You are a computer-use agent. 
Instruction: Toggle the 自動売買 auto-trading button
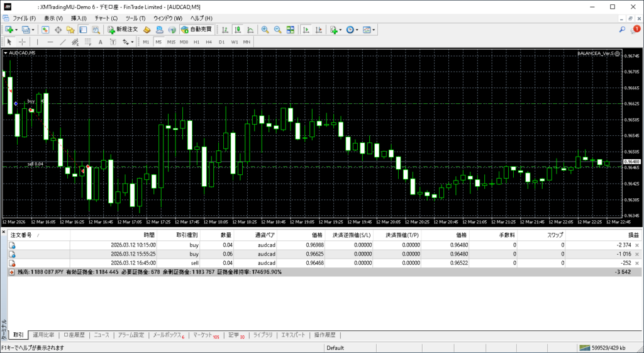[196, 30]
